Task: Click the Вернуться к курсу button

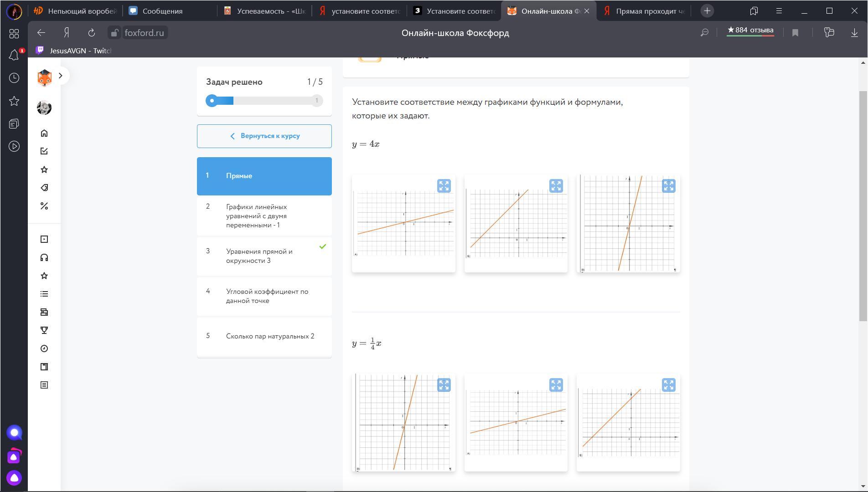Action: point(264,136)
